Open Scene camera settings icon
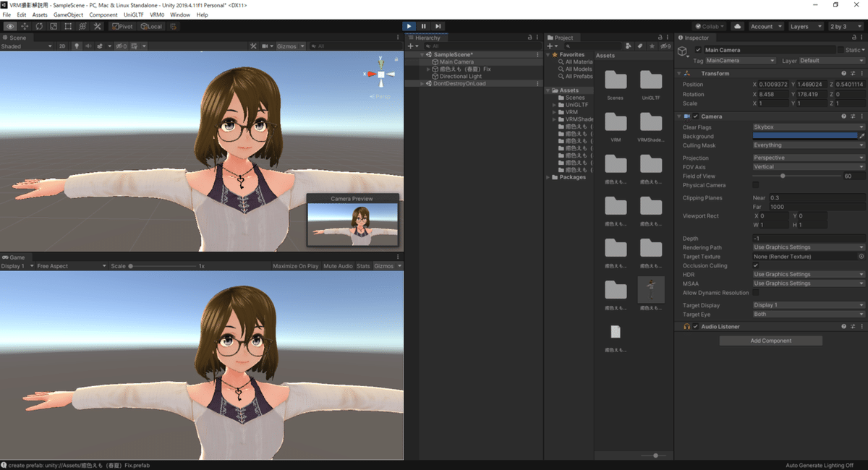The height and width of the screenshot is (470, 868). [x=266, y=46]
